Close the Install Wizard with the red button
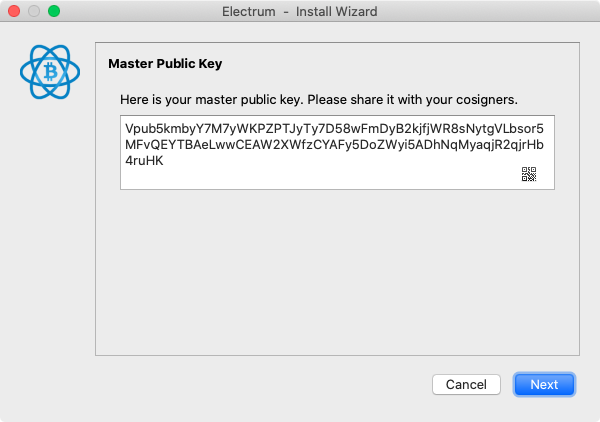600x422 pixels. [14, 11]
